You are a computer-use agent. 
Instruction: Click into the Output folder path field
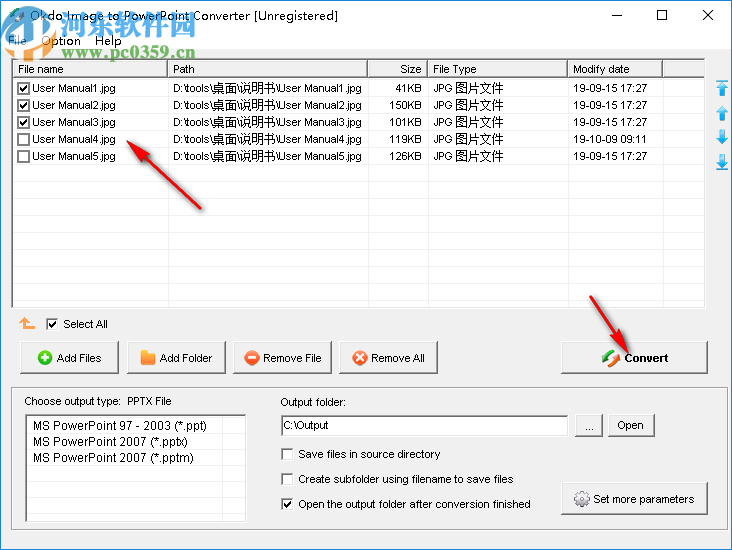click(x=424, y=425)
